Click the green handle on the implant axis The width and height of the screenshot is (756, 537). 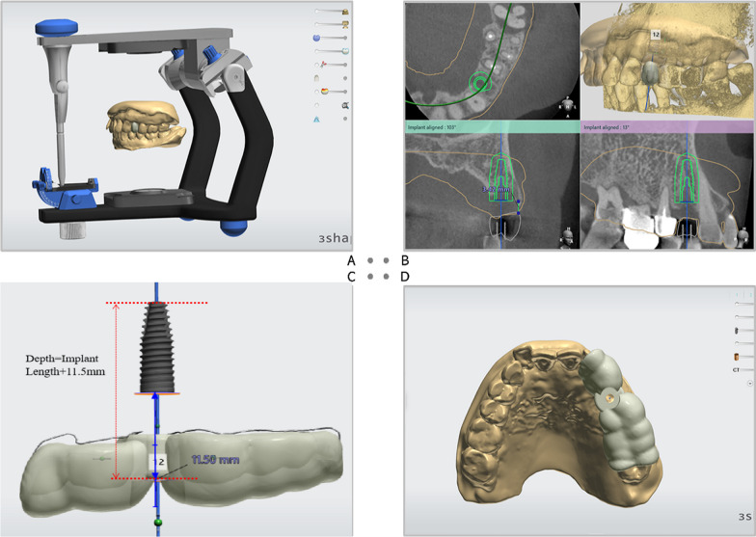point(155,523)
